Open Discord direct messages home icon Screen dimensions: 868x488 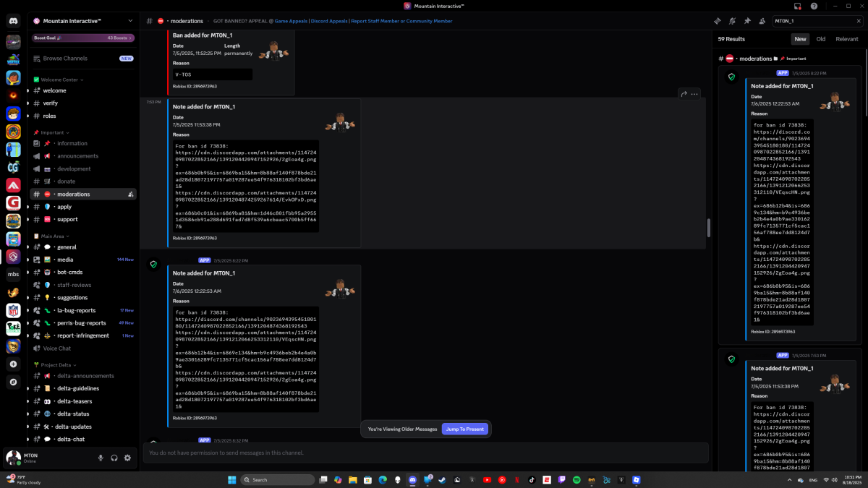(13, 22)
